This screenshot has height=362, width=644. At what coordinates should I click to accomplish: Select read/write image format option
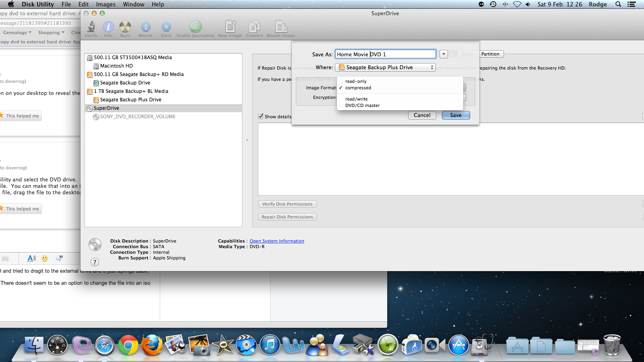[356, 99]
